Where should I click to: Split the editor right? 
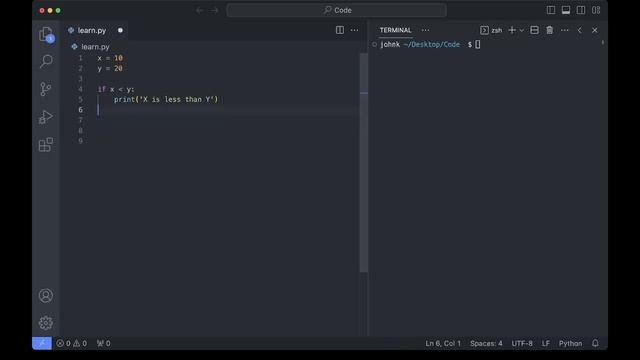point(340,30)
